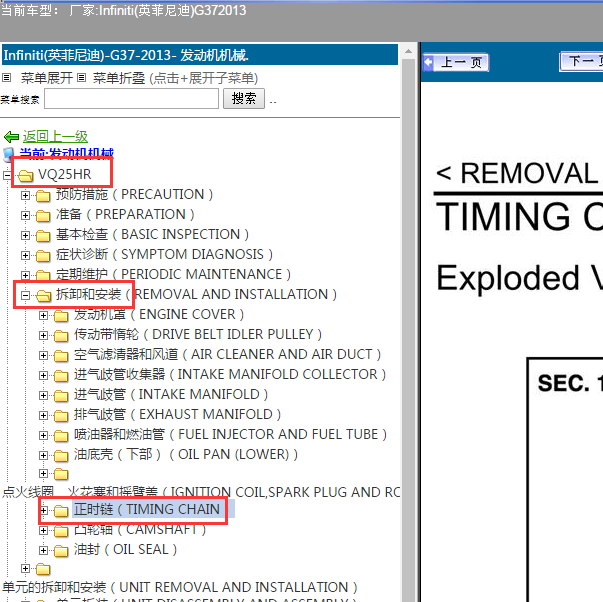The image size is (603, 602).
Task: Expand the PREPARATION tree node
Action: click(x=25, y=215)
